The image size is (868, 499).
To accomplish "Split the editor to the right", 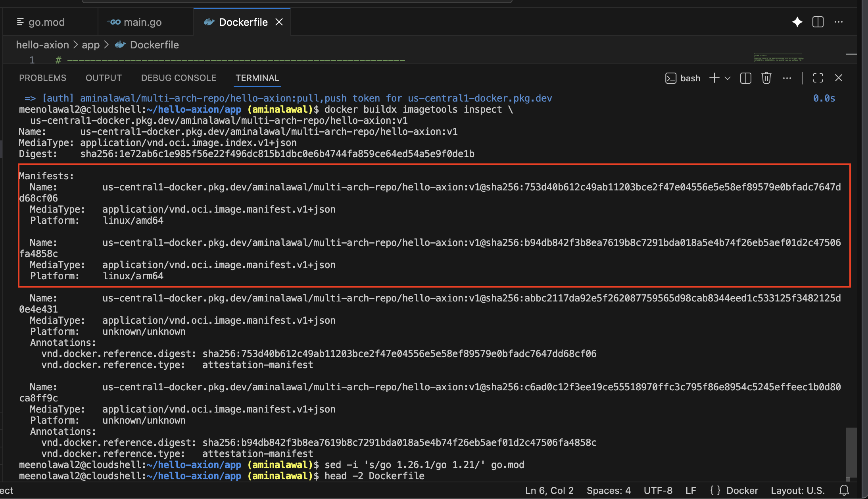I will point(818,22).
